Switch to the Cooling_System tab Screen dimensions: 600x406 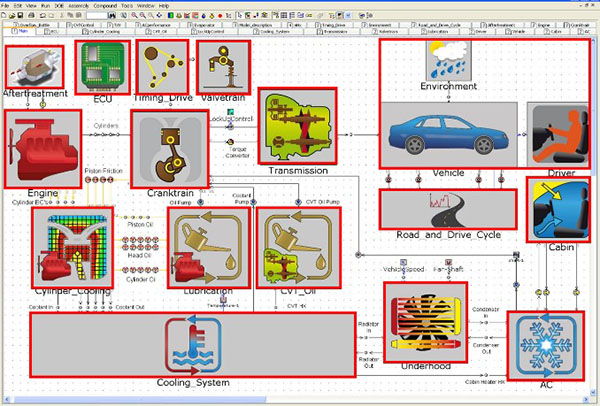point(272,31)
